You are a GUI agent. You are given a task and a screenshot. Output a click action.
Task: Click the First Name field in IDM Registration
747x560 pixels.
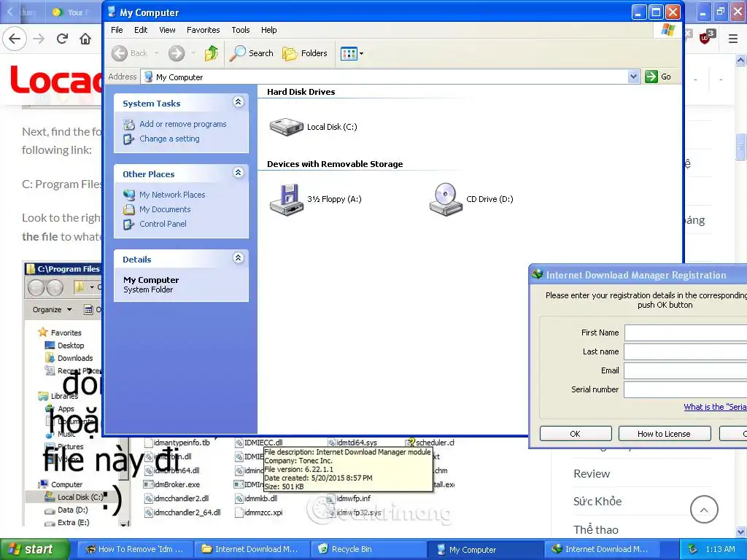(686, 332)
